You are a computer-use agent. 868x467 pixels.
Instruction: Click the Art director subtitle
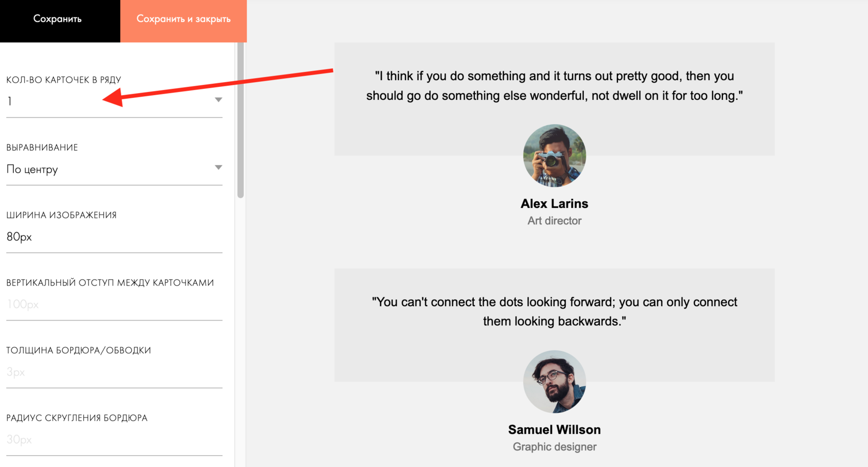point(554,221)
